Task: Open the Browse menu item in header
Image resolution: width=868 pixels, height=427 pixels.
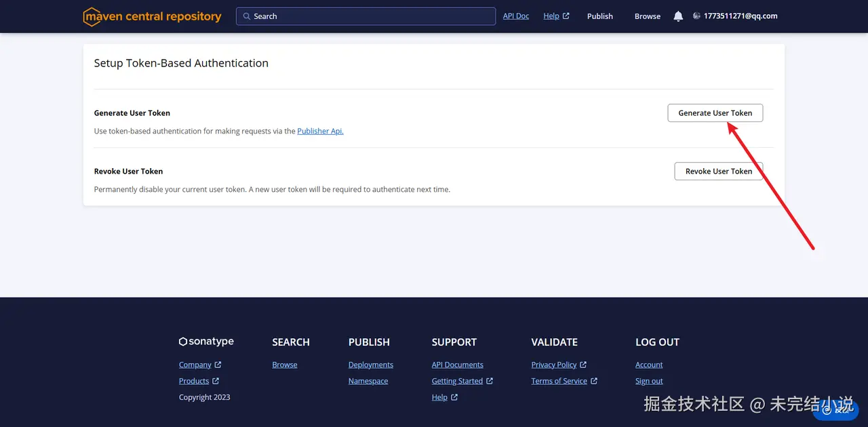Action: (648, 16)
